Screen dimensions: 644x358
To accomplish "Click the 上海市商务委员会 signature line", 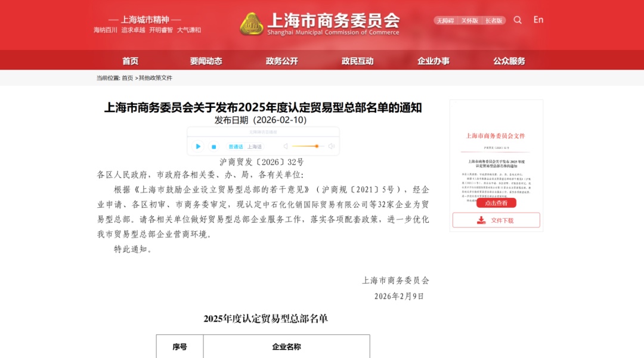I will click(x=395, y=281).
